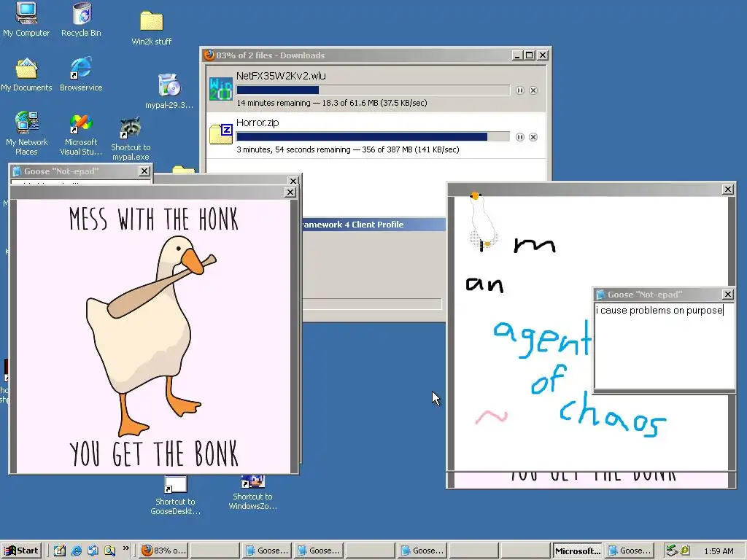Open the My Documents desktop icon
Screen dimensions: 747x560
coord(26,75)
